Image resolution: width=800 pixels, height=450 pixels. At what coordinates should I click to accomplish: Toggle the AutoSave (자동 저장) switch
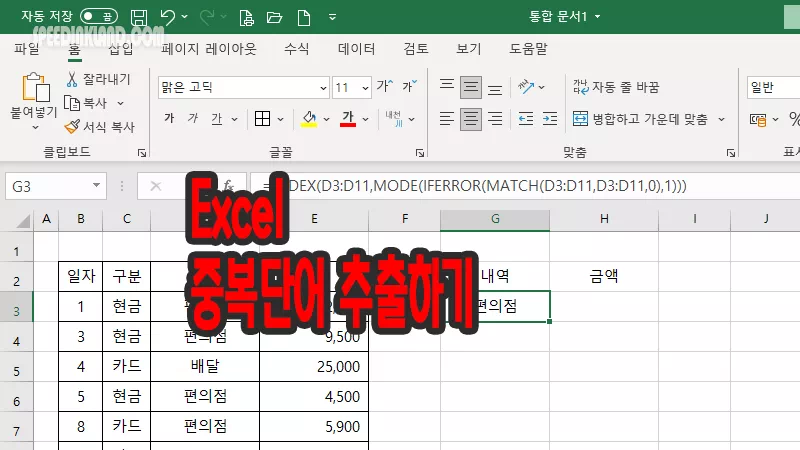[98, 16]
